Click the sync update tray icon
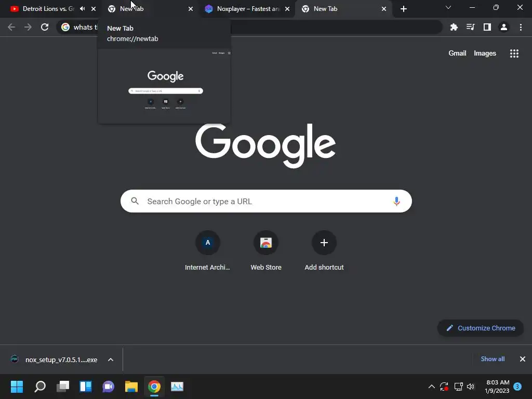Viewport: 532px width, 399px height. (x=444, y=387)
